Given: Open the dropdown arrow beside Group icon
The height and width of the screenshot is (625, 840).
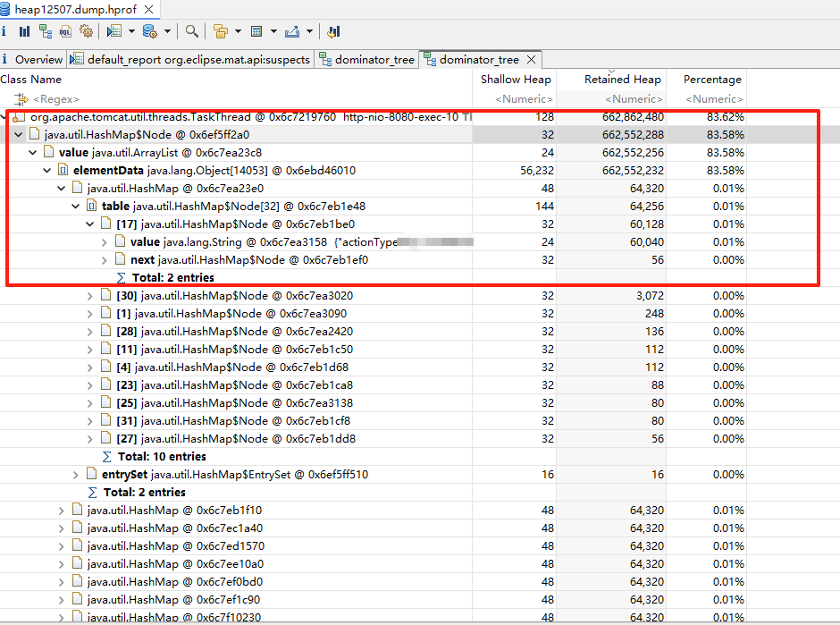Looking at the screenshot, I should 238,31.
